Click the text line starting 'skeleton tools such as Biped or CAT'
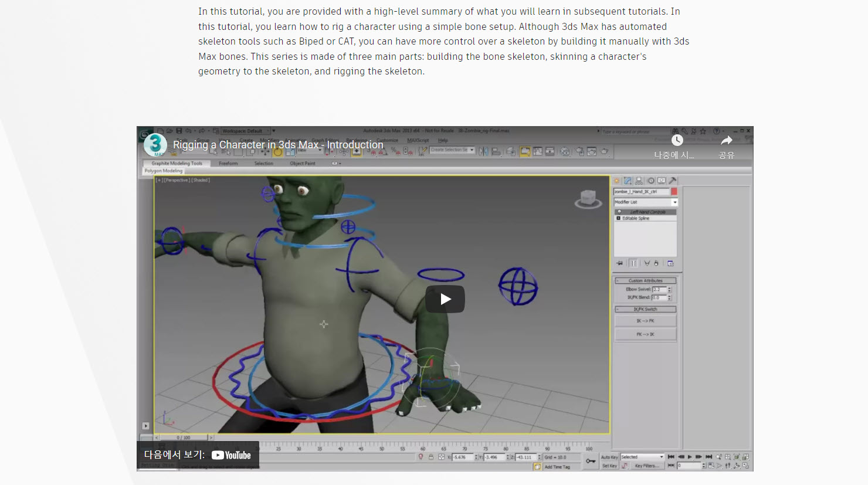This screenshot has height=485, width=868. 443,41
